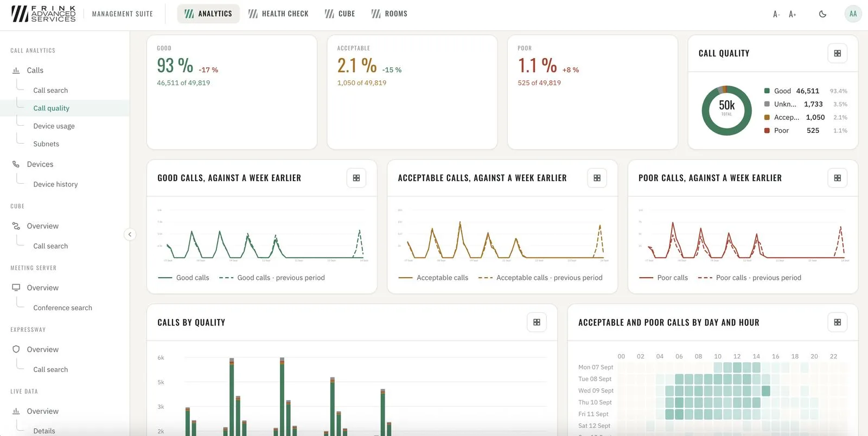This screenshot has width=868, height=436.
Task: Select Call quality in sidebar
Action: [x=65, y=108]
